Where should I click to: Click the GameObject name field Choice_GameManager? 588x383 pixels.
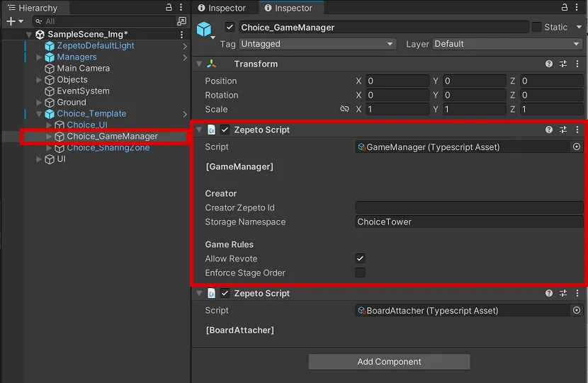[x=384, y=27]
